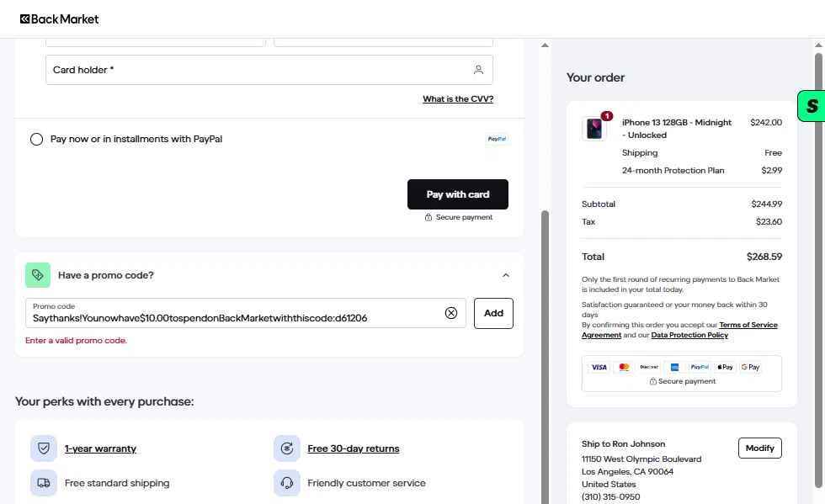Viewport: 825px width, 504px height.
Task: Click the Total $268.59 amount
Action: point(764,257)
